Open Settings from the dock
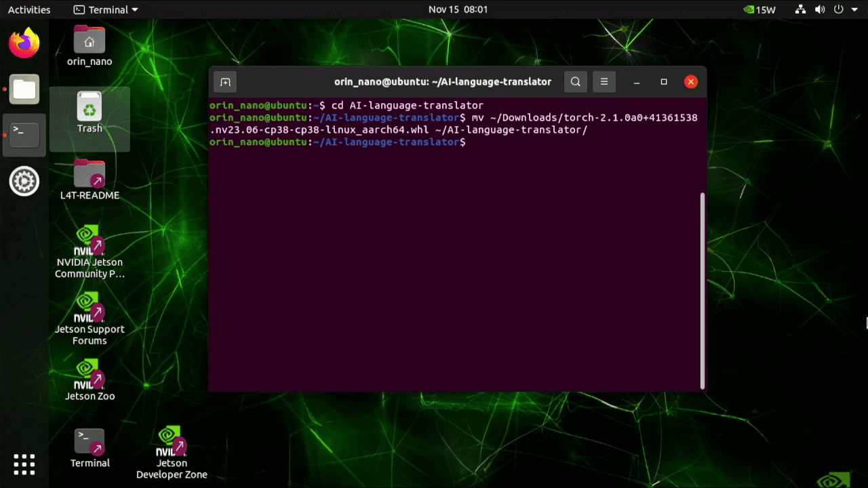This screenshot has height=488, width=868. click(x=24, y=181)
